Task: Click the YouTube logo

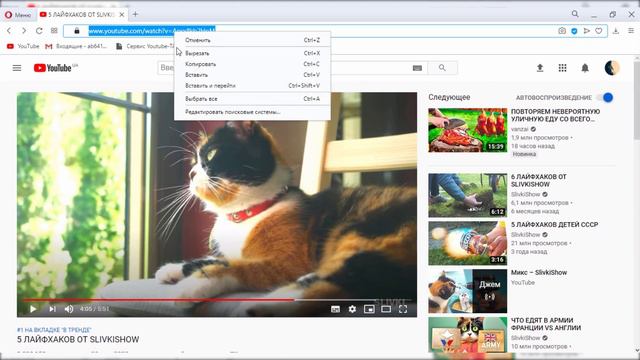Action: (53, 68)
